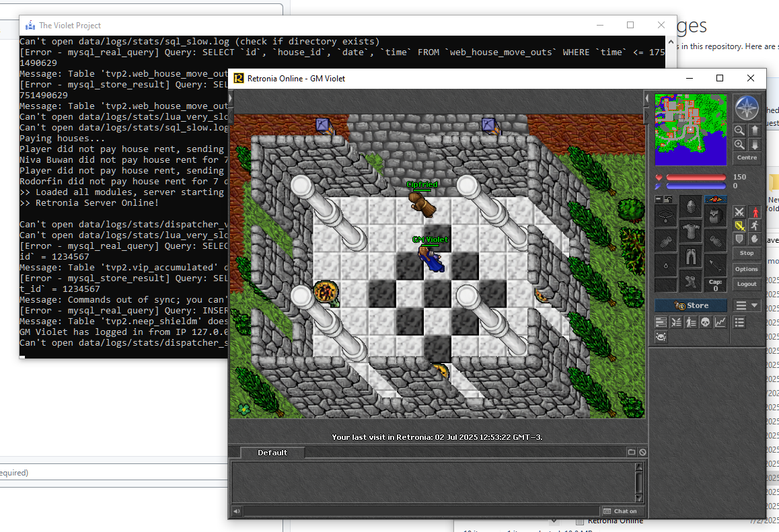Image resolution: width=779 pixels, height=532 pixels.
Task: Move minimap one floor up
Action: coord(755,130)
